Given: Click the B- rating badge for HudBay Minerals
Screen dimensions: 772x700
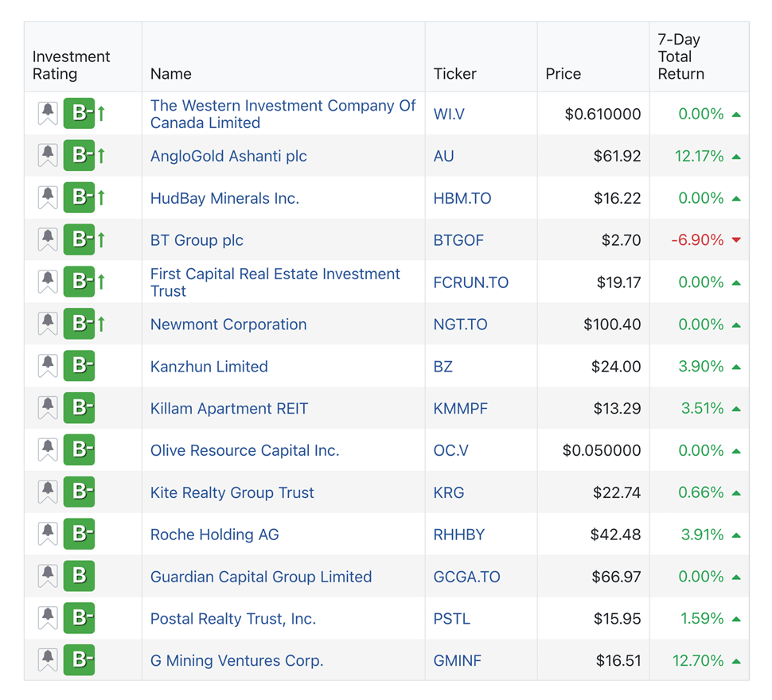Looking at the screenshot, I should (x=79, y=198).
